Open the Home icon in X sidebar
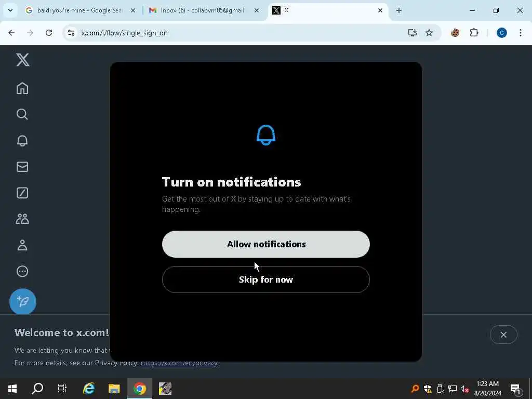This screenshot has height=399, width=532. (x=22, y=88)
